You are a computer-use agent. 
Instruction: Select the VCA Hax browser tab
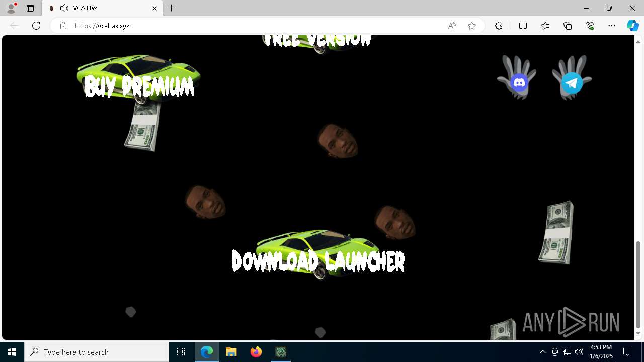point(103,8)
